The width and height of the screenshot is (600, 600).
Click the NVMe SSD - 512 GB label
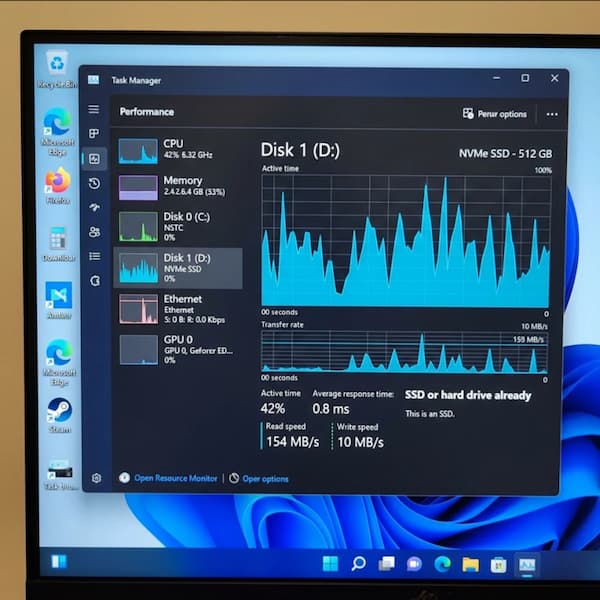coord(505,154)
